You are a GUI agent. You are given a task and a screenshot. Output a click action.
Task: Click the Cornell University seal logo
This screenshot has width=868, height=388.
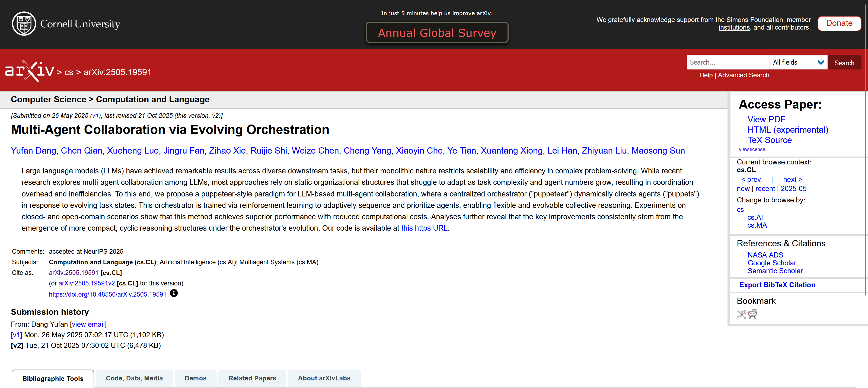(24, 24)
